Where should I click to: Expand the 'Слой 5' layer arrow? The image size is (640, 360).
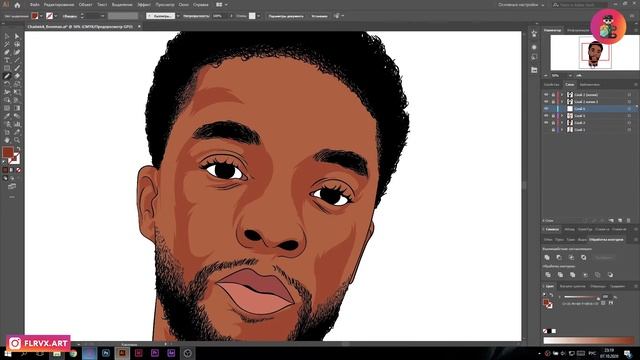point(562,116)
